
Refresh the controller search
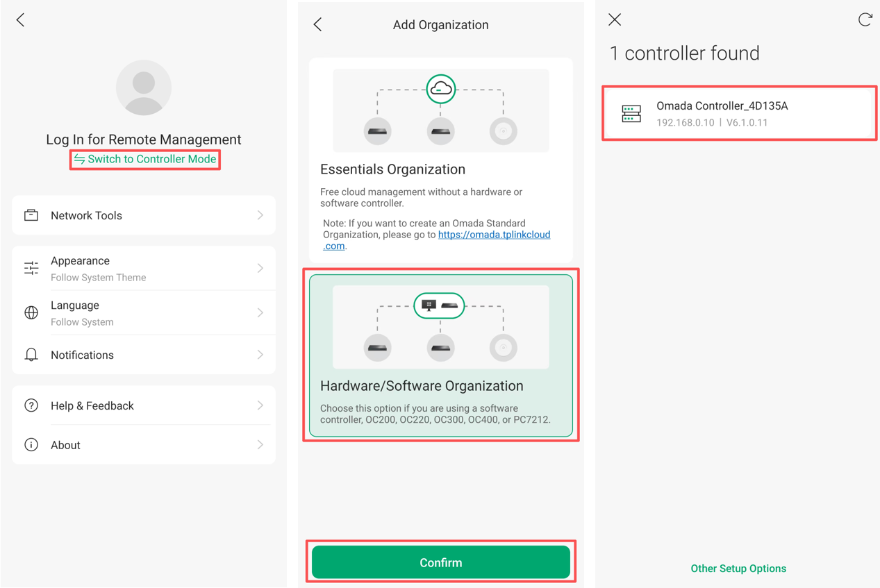pos(865,19)
